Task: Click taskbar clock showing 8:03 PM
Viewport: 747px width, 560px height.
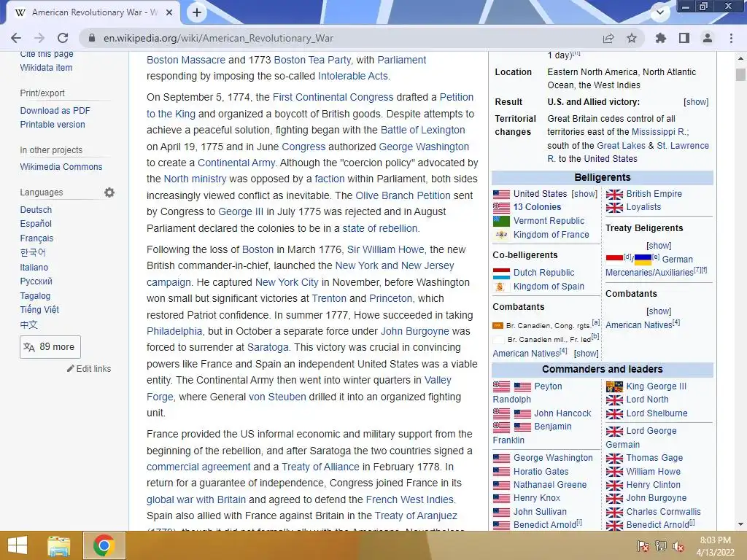Action: pyautogui.click(x=715, y=546)
